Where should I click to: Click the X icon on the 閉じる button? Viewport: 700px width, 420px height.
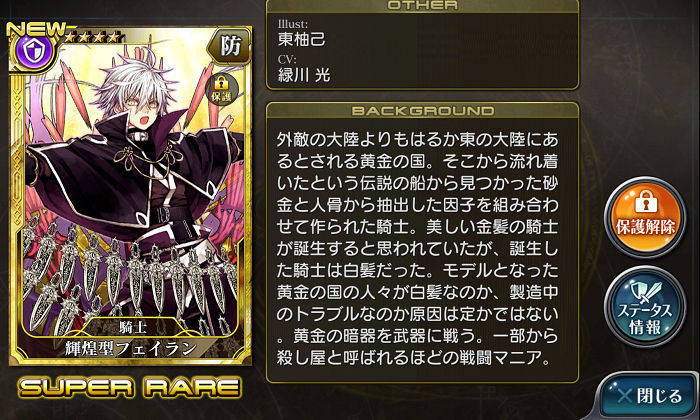(625, 395)
